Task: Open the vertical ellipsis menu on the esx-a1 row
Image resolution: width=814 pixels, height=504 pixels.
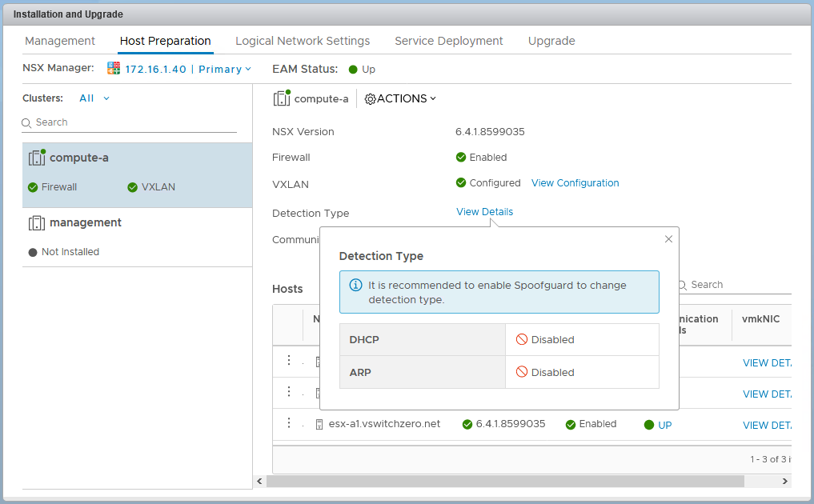Action: click(289, 424)
